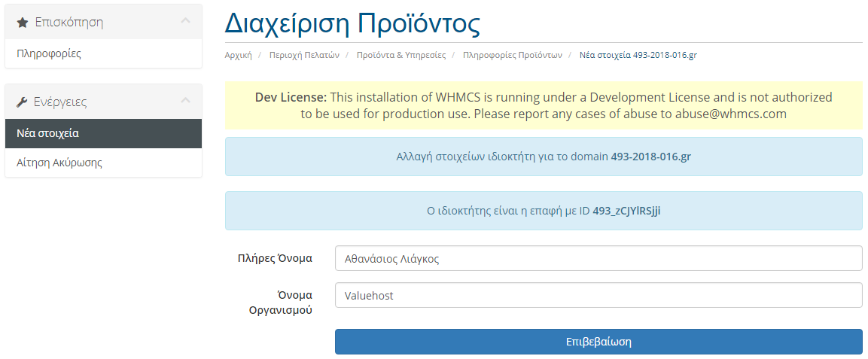Click the Πλήρες Όνομα field label
Image resolution: width=868 pixels, height=359 pixels.
274,258
